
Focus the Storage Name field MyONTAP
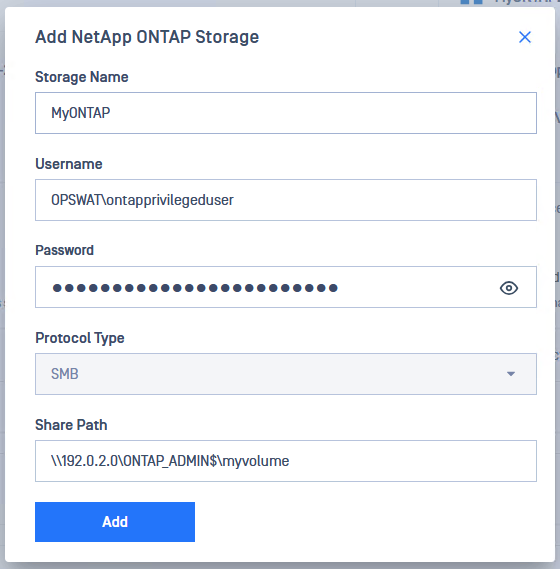pyautogui.click(x=286, y=113)
